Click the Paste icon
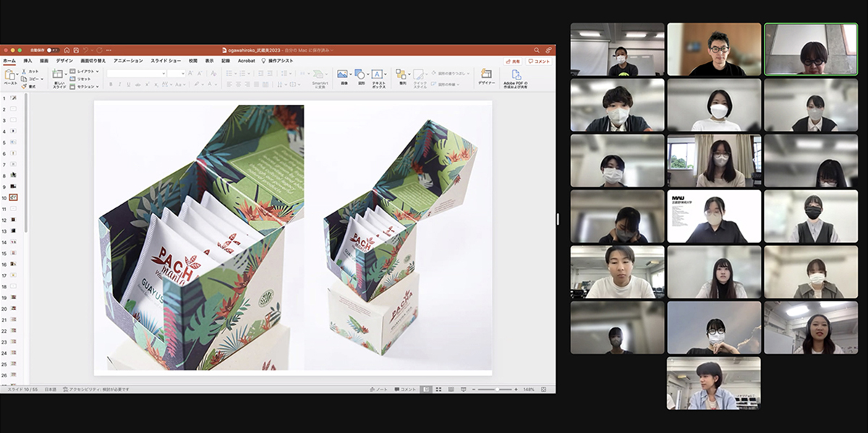 (x=10, y=74)
